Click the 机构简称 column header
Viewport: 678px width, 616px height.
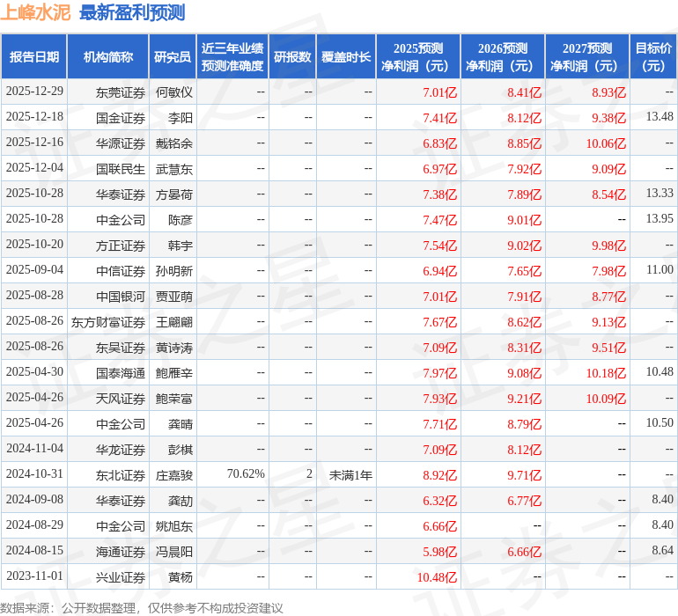[108, 57]
